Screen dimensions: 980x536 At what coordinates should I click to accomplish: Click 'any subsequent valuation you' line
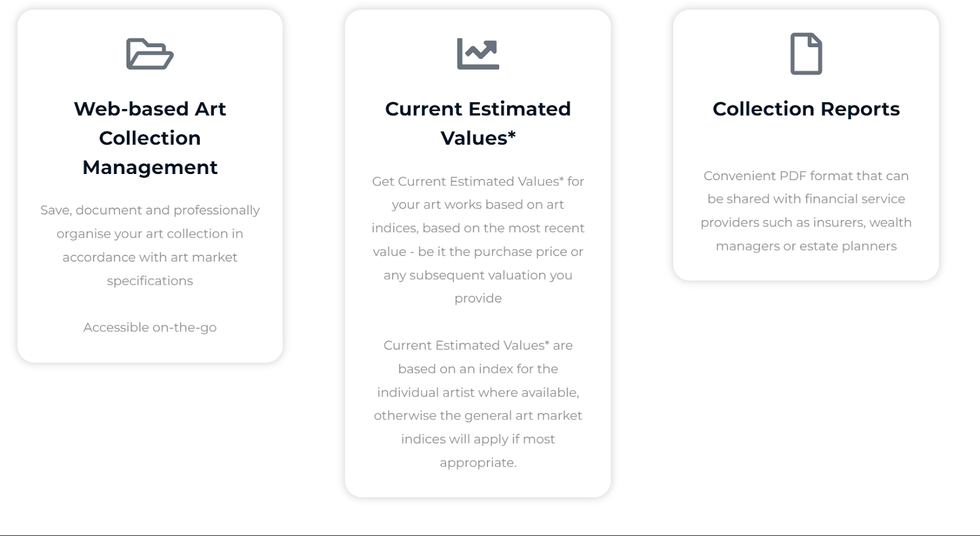[478, 275]
